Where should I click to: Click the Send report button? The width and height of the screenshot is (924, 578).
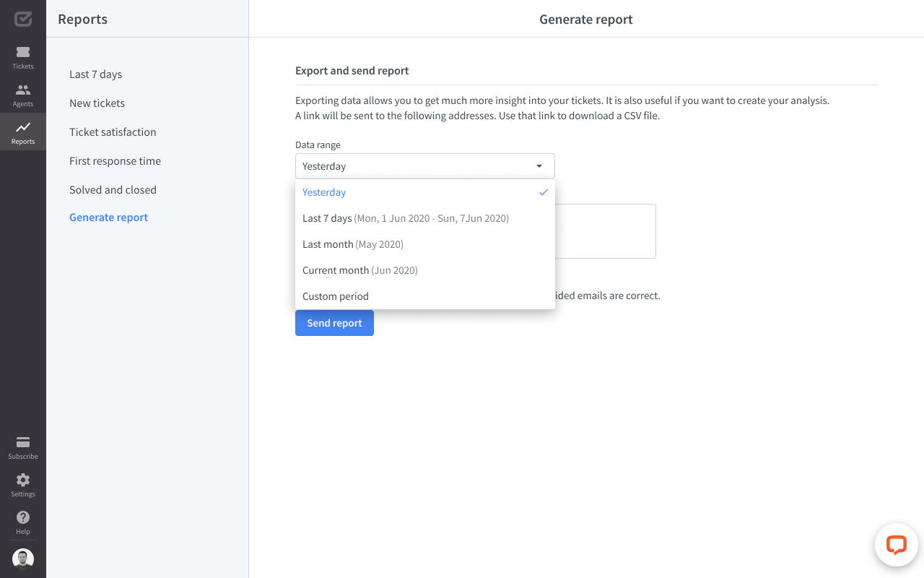point(334,323)
